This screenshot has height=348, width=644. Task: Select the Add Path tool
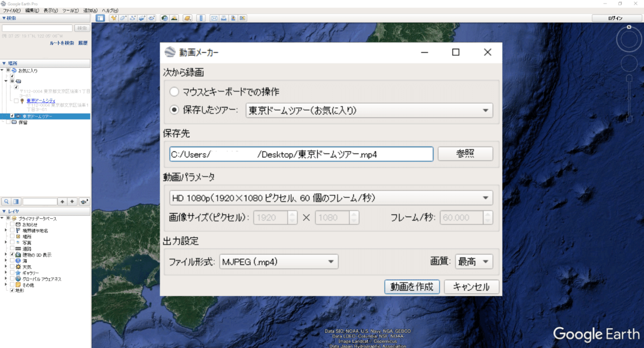(133, 18)
